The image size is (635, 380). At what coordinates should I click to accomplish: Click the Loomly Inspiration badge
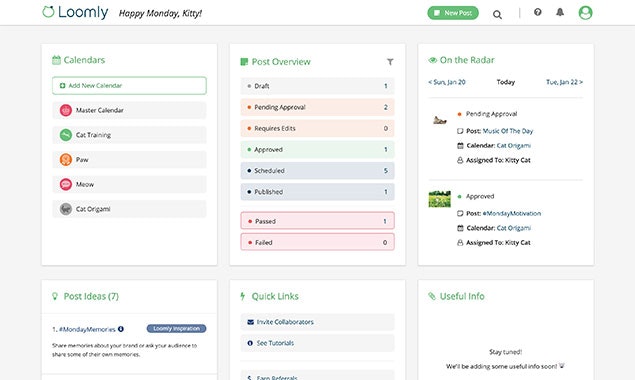point(177,329)
